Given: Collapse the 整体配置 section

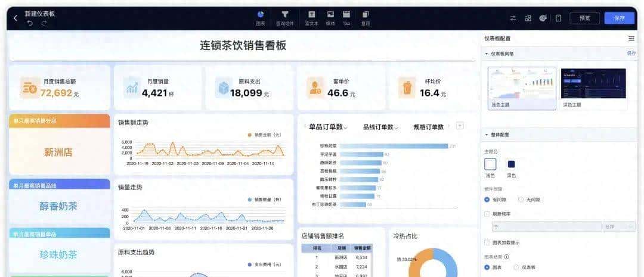Looking at the screenshot, I should [487, 135].
